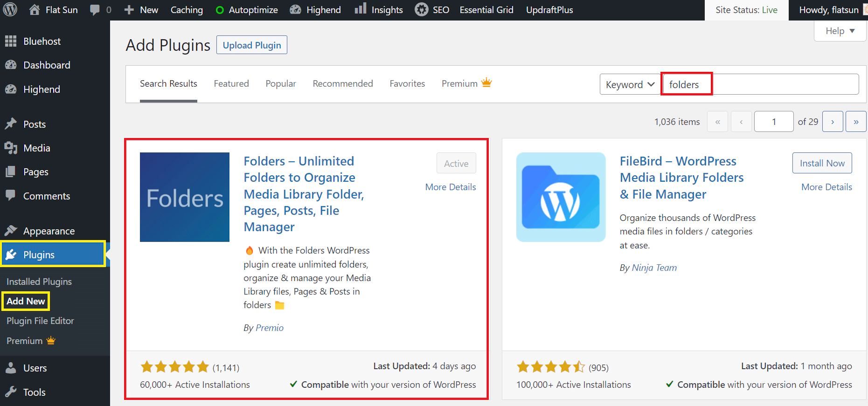The height and width of the screenshot is (406, 868).
Task: Open the Keyword search type dropdown
Action: [630, 84]
